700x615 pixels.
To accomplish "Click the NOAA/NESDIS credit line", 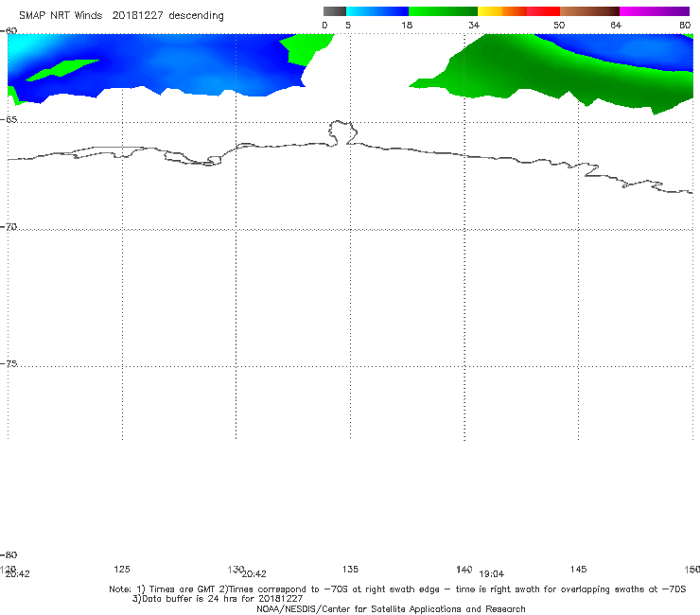I will tap(391, 608).
